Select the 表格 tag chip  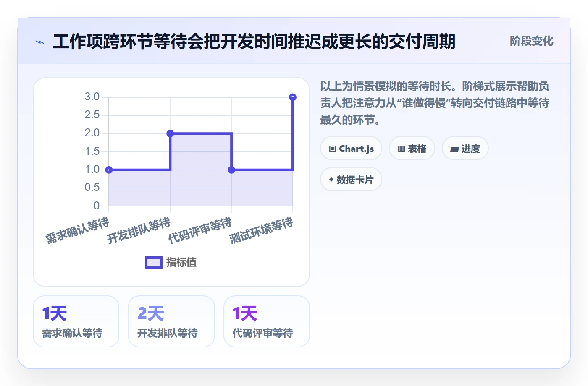pos(412,149)
